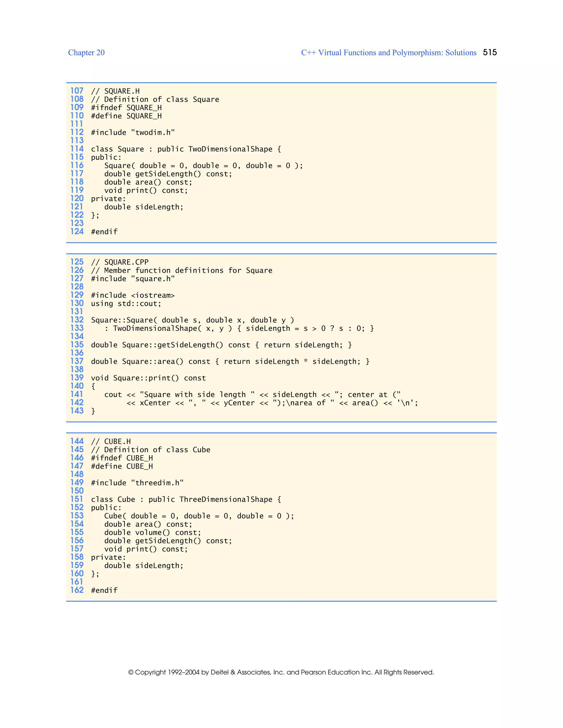Viewport: 563px width, 728px height.
Task: Click 'double sideLength;' on line 159
Action: 144,566
